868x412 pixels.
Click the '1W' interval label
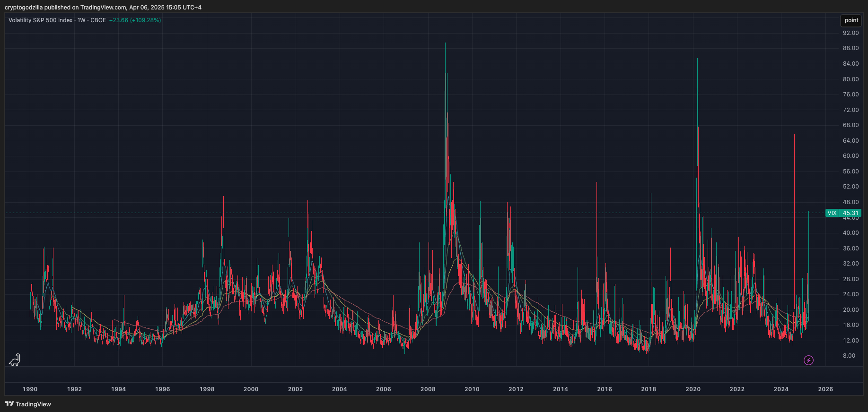81,20
